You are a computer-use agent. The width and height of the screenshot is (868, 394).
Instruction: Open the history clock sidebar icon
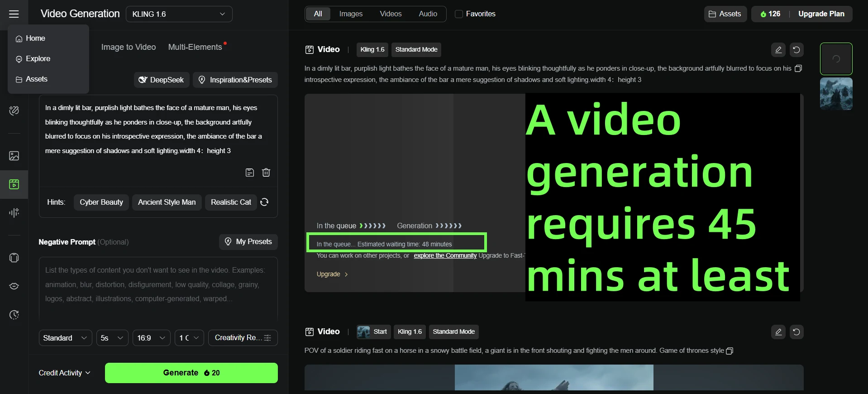14,315
